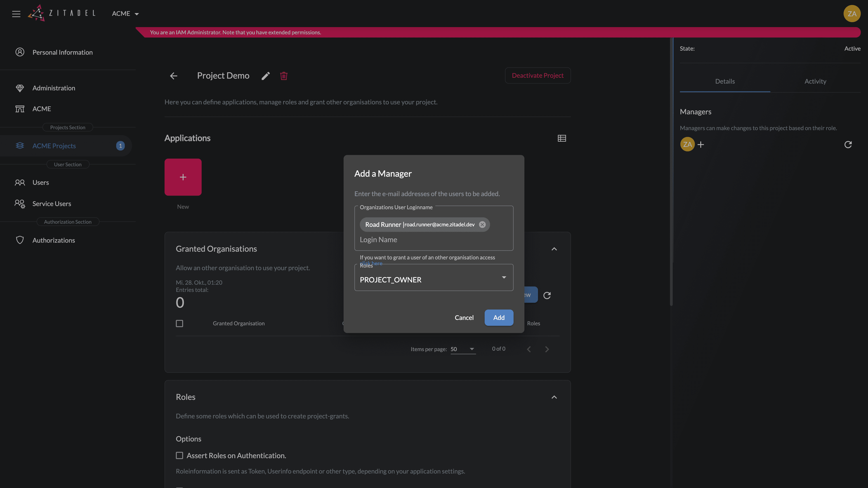Cancel the Add a Manager dialog
The height and width of the screenshot is (488, 868).
[x=464, y=318]
